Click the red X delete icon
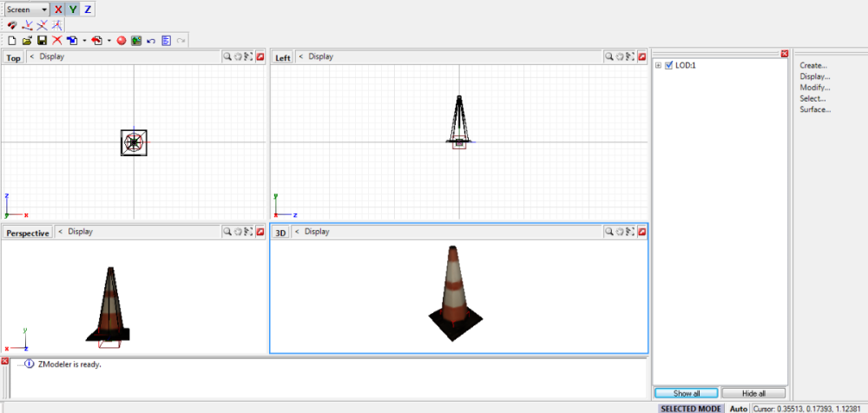Screen dimensions: 868x413 tap(56, 40)
